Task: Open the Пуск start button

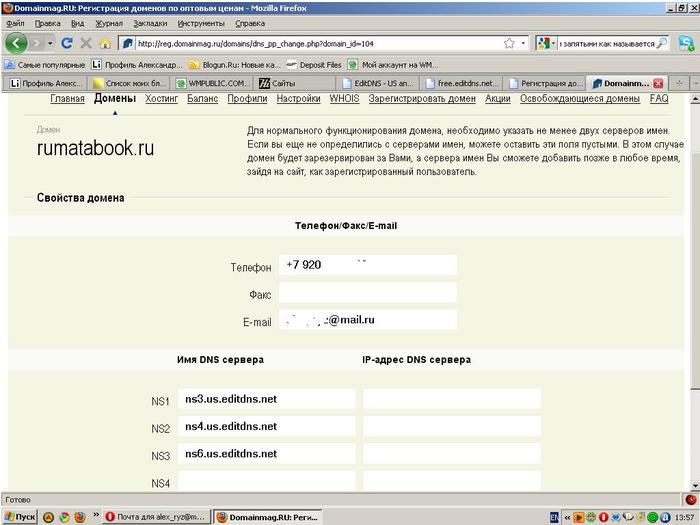Action: click(x=20, y=517)
